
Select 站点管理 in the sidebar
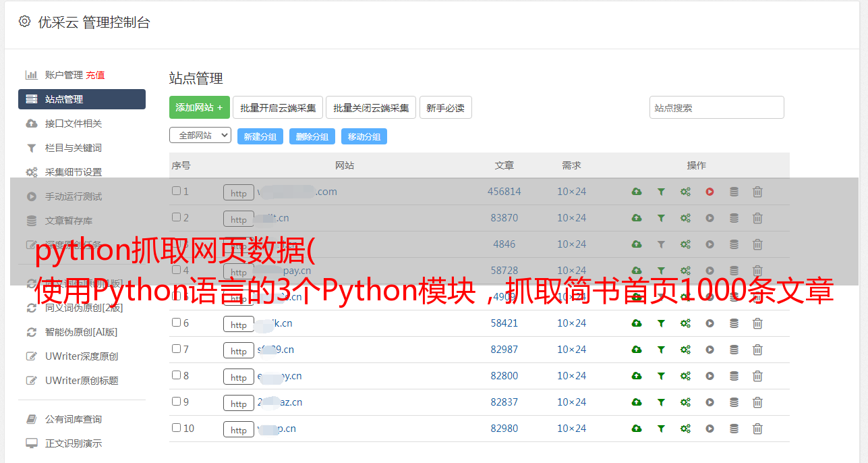(x=82, y=99)
